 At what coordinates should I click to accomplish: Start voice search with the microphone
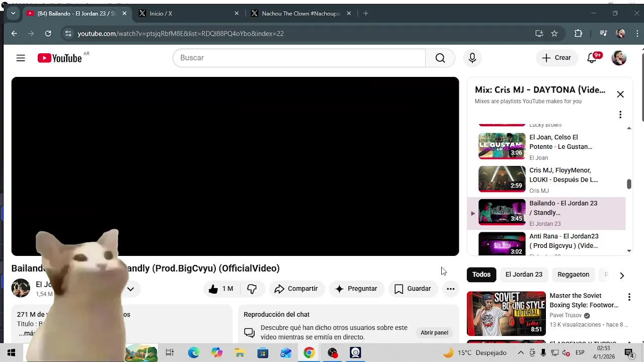[x=472, y=58]
